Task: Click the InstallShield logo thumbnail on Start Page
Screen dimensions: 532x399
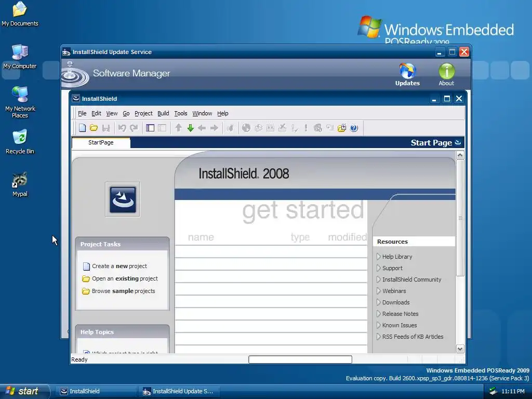Action: click(x=123, y=199)
